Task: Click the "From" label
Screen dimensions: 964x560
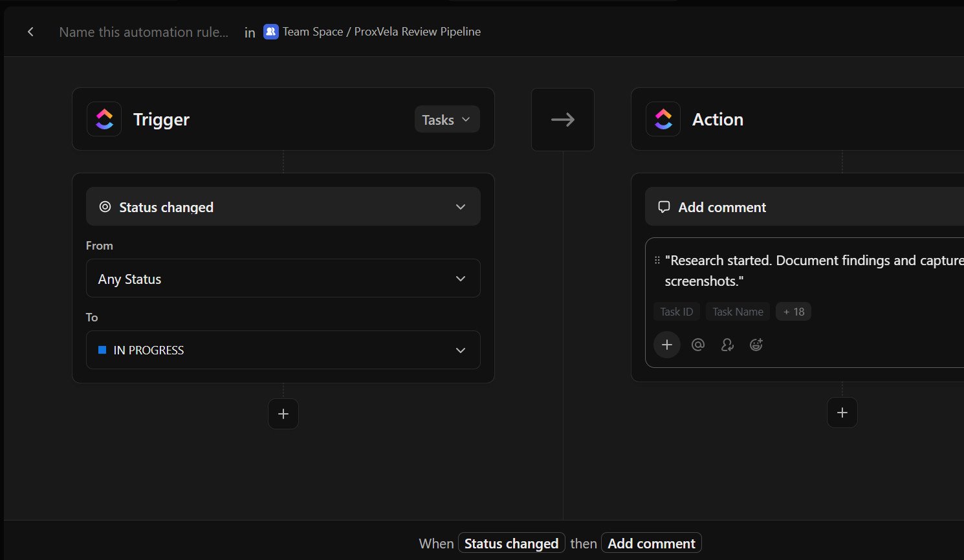Action: click(x=100, y=246)
